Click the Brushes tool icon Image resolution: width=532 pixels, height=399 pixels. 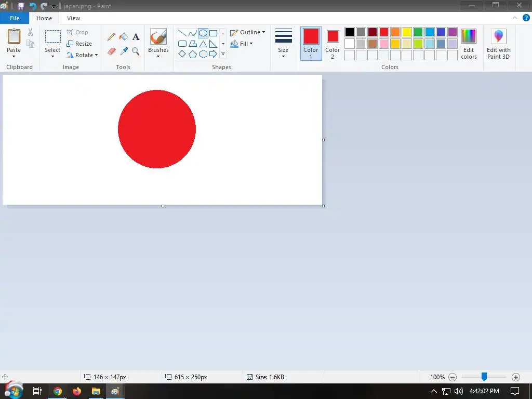pyautogui.click(x=158, y=37)
